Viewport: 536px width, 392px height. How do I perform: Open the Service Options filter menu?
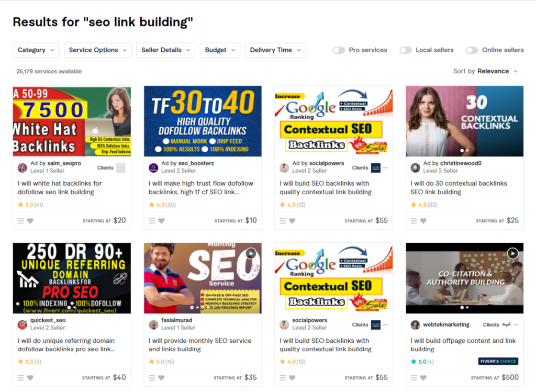[98, 50]
